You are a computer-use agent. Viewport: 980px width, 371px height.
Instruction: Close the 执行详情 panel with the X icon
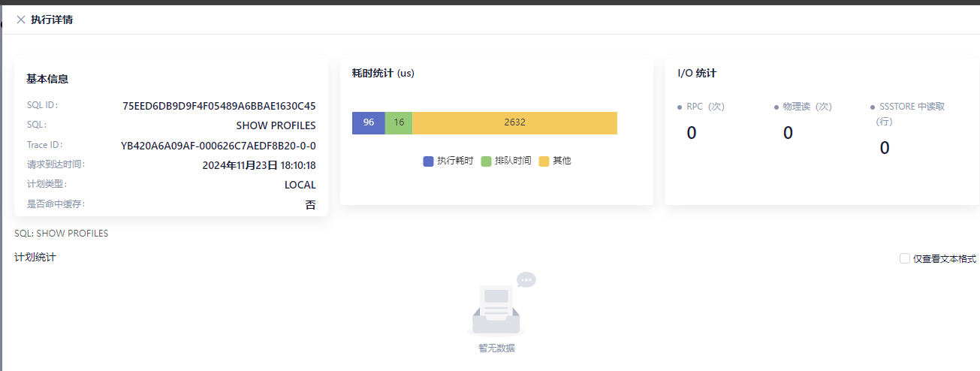(21, 20)
